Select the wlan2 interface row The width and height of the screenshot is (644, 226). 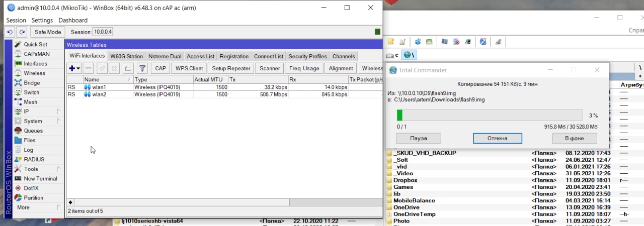pos(224,94)
